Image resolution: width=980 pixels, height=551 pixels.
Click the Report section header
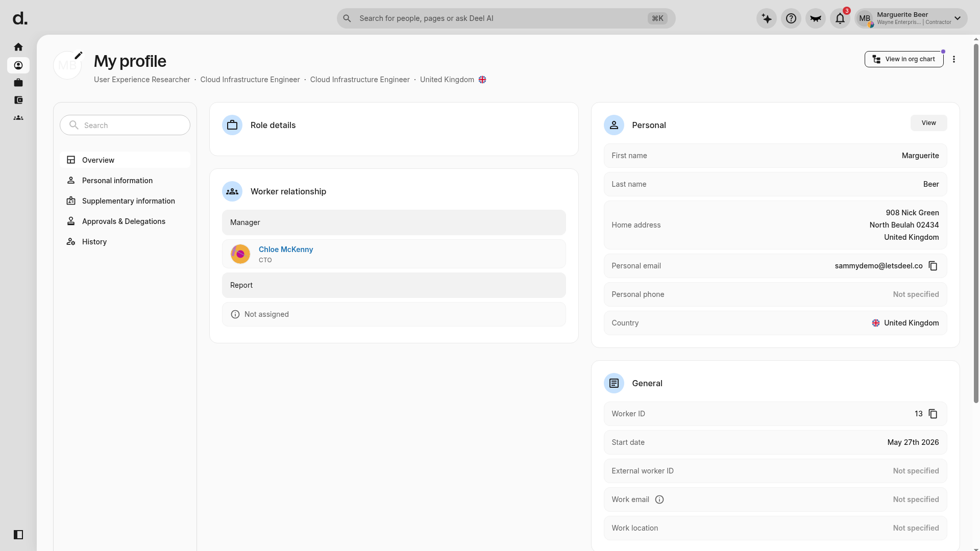point(394,285)
